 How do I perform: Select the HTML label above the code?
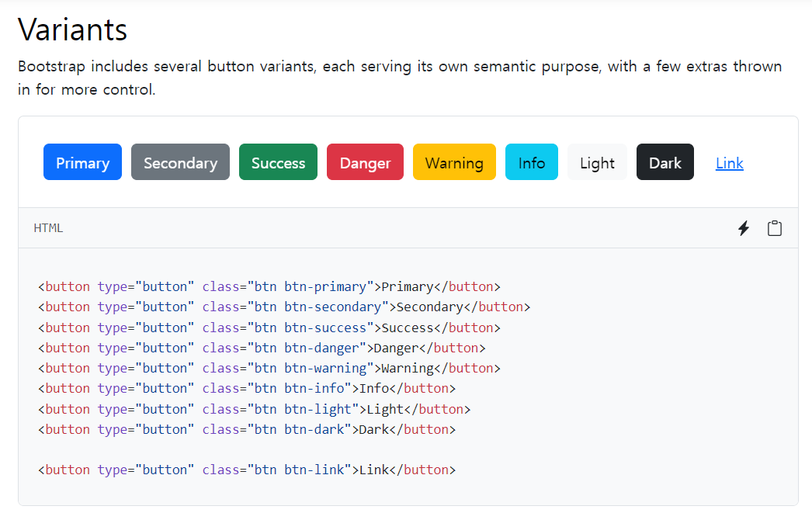(48, 228)
